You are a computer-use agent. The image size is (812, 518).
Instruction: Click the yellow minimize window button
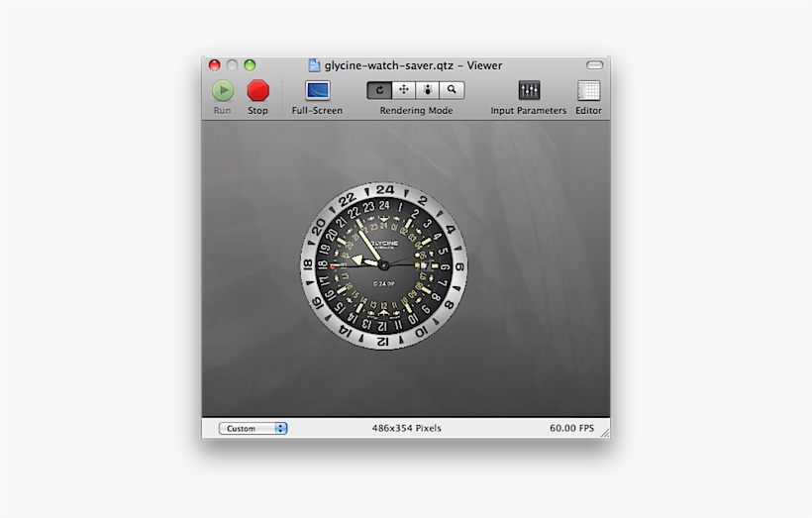pos(232,65)
